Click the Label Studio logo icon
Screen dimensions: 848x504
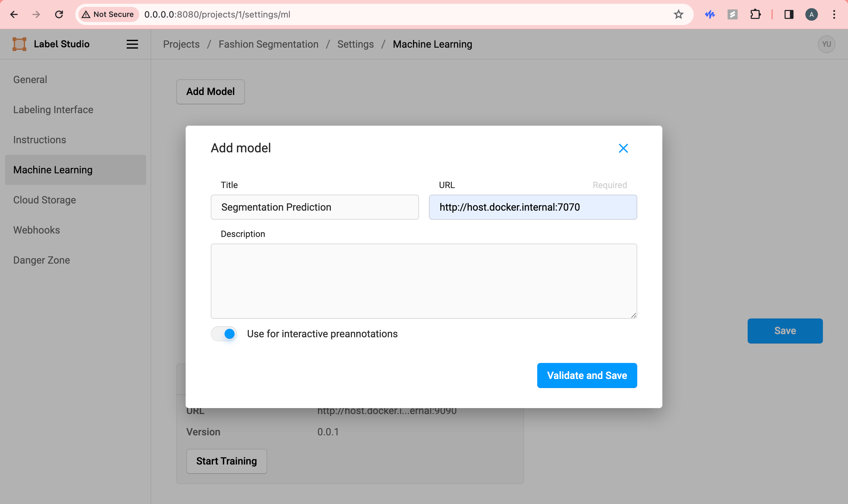pos(19,44)
